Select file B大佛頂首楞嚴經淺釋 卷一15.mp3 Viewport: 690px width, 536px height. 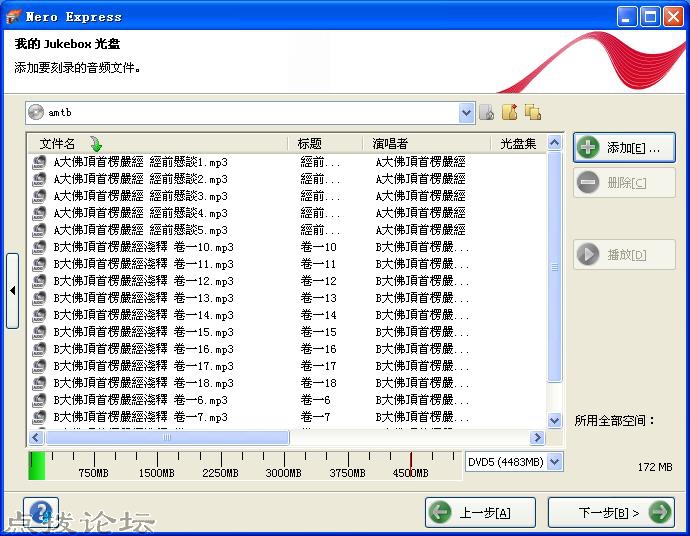click(x=143, y=332)
